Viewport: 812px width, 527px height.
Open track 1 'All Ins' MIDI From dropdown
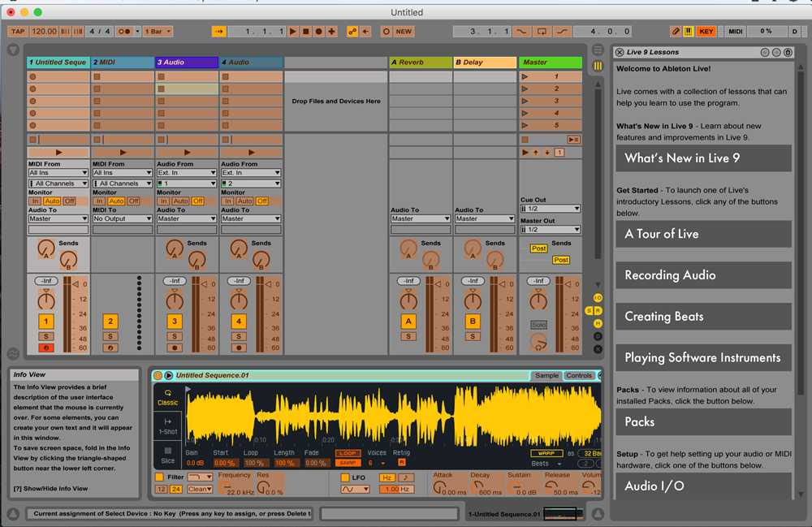coord(58,173)
